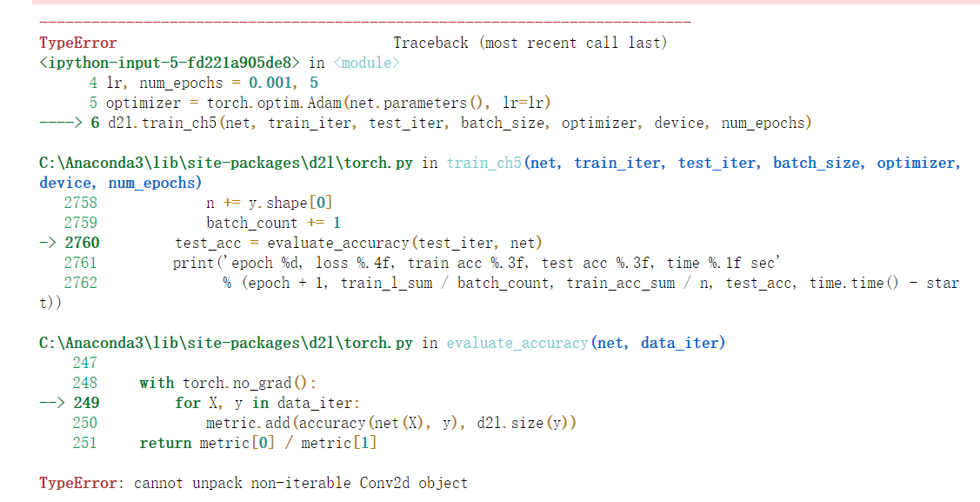Click the red TypeError heading at top

pyautogui.click(x=77, y=43)
